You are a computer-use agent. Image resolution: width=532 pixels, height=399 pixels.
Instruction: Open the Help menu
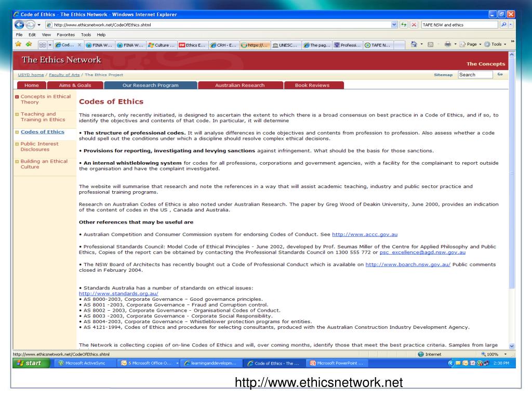click(101, 35)
